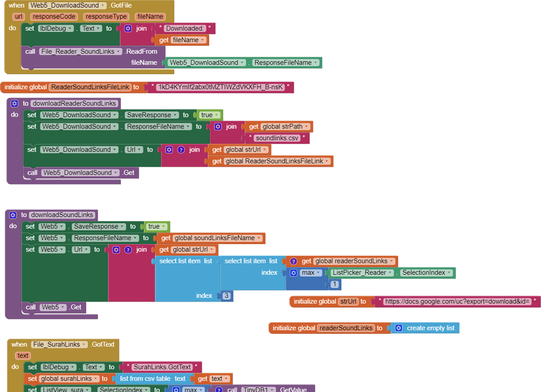Select the responseCode event parameter
The image size is (541, 392).
tap(54, 17)
